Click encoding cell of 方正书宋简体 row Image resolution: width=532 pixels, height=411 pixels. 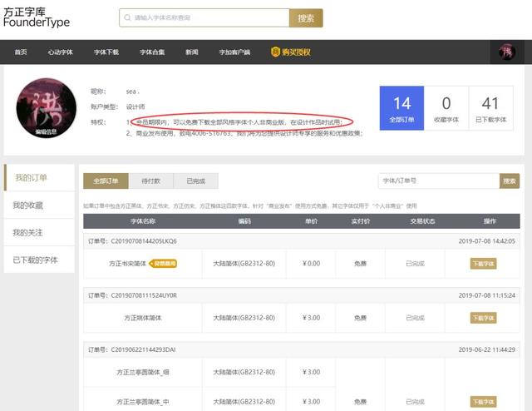(244, 264)
